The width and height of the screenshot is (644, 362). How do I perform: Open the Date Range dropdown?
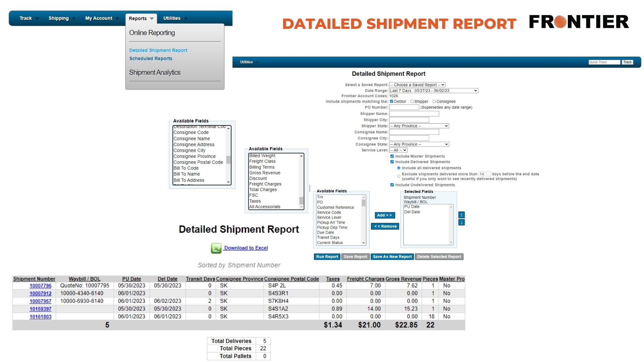[433, 90]
